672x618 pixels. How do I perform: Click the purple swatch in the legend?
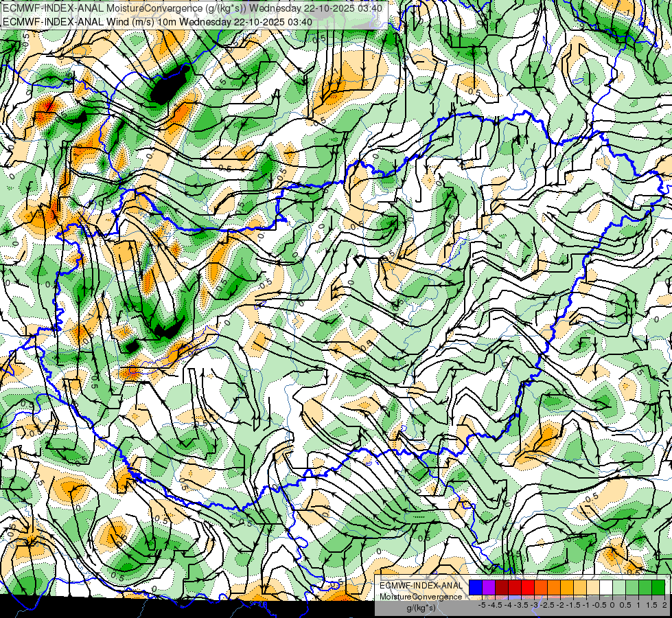[x=489, y=587]
